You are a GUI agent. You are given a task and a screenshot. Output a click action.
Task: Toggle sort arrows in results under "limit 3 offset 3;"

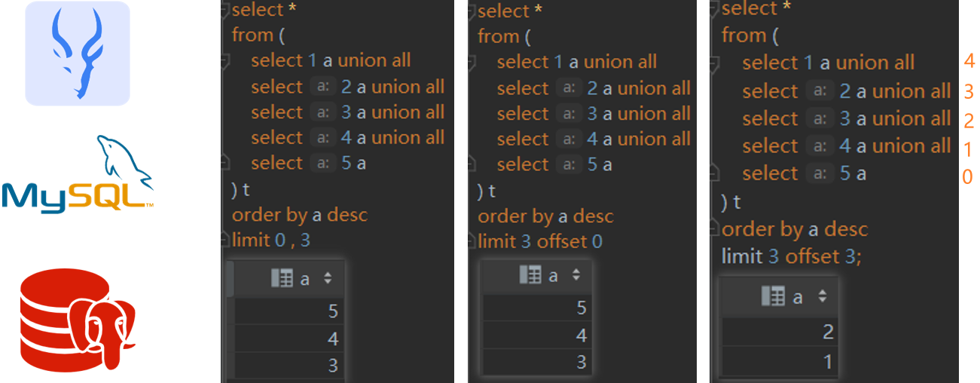coord(823,296)
